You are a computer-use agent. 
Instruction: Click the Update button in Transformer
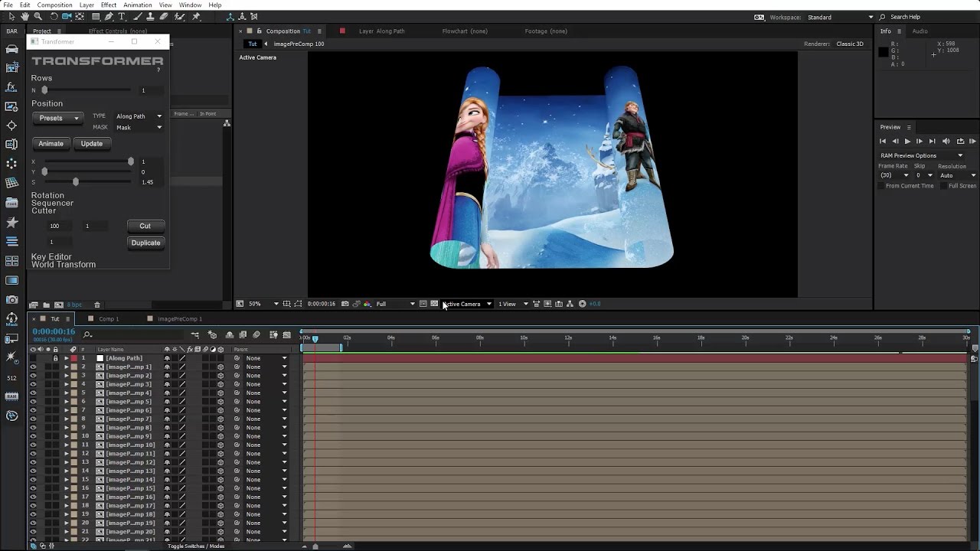[x=92, y=143]
